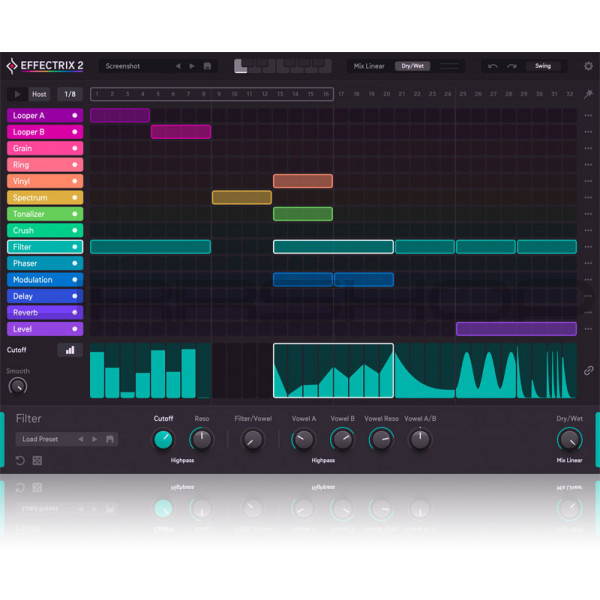The image size is (600, 600).
Task: Click the magic wand icon
Action: [x=588, y=94]
